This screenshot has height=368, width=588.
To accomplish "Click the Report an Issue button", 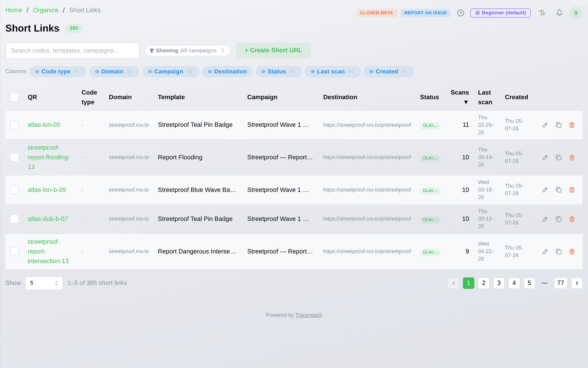I will point(426,13).
